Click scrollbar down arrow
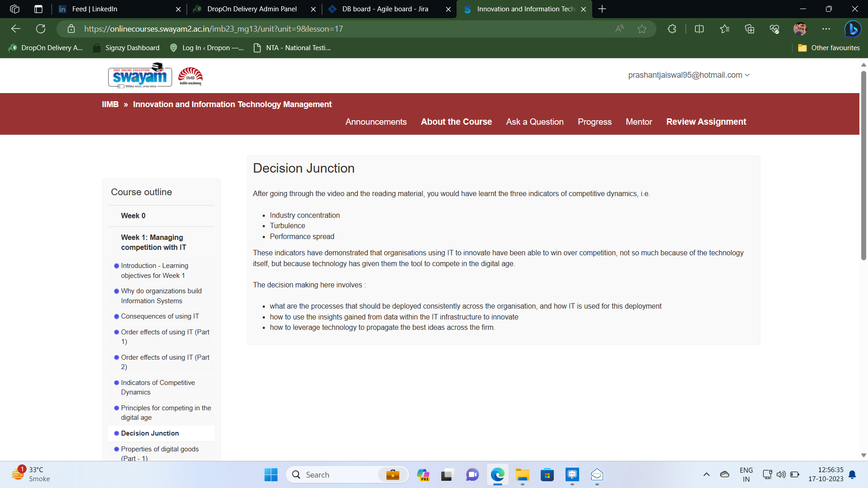Image resolution: width=868 pixels, height=488 pixels. click(863, 455)
